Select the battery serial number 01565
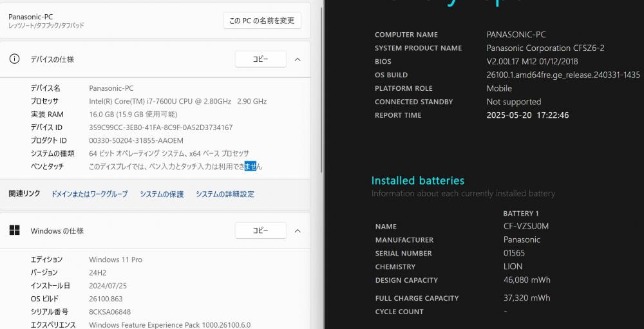Image resolution: width=644 pixels, height=329 pixels. click(x=514, y=253)
